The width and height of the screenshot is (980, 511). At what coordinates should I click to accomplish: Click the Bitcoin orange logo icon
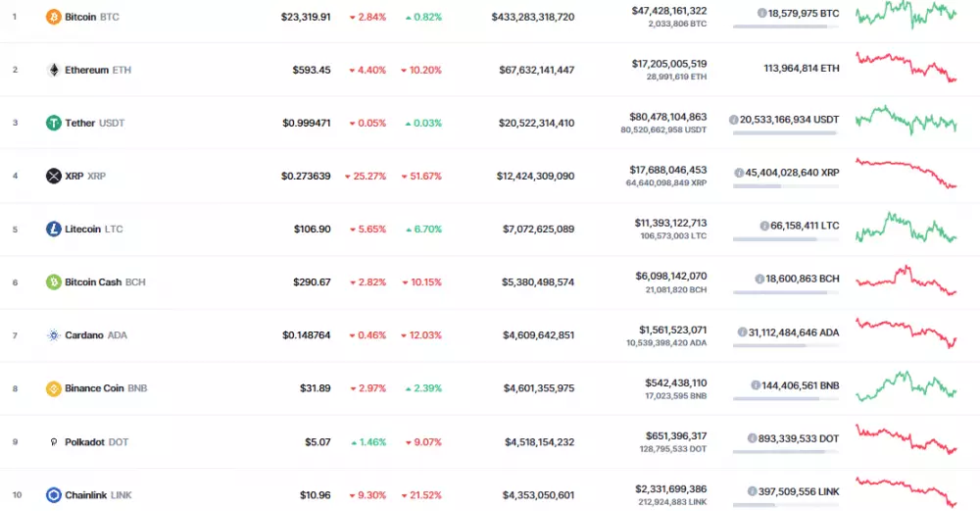(53, 17)
